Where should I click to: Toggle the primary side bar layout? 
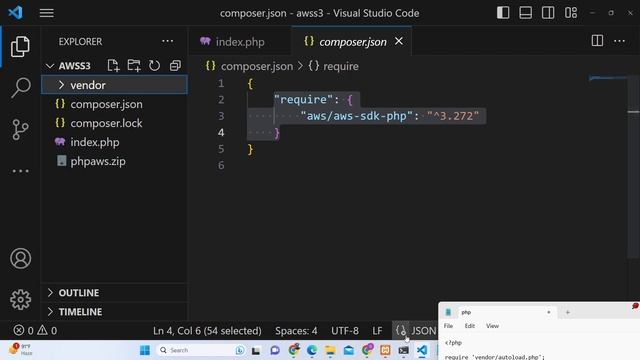(x=503, y=13)
